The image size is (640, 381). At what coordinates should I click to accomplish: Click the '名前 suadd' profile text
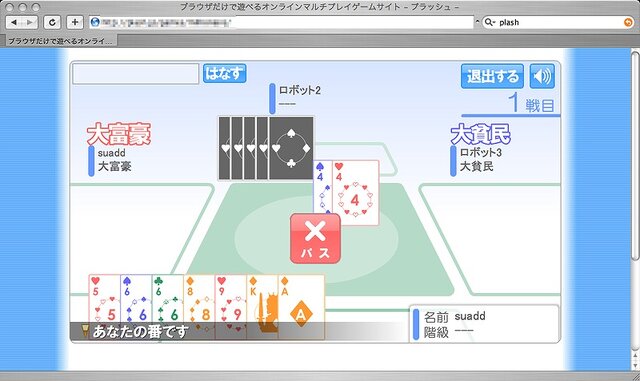(x=454, y=316)
